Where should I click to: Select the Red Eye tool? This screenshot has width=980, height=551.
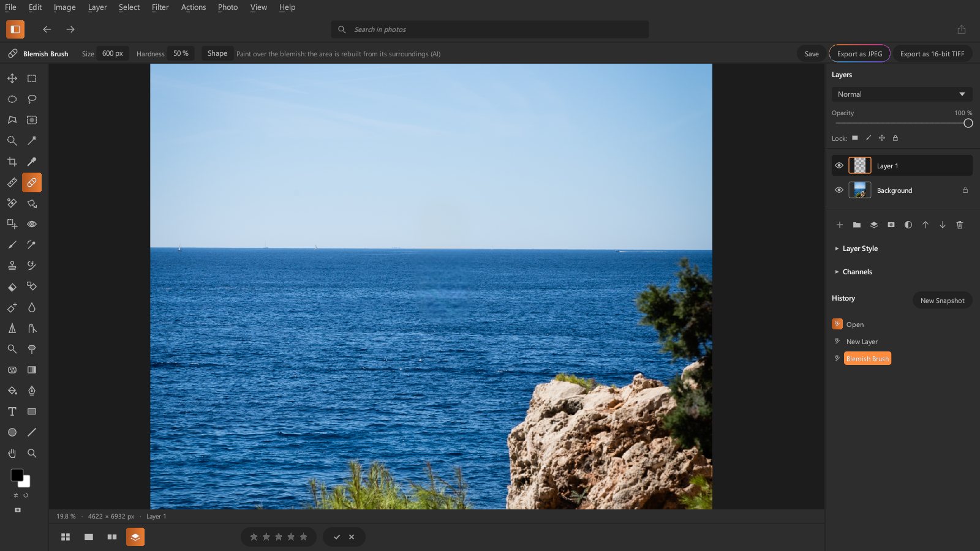tap(32, 224)
